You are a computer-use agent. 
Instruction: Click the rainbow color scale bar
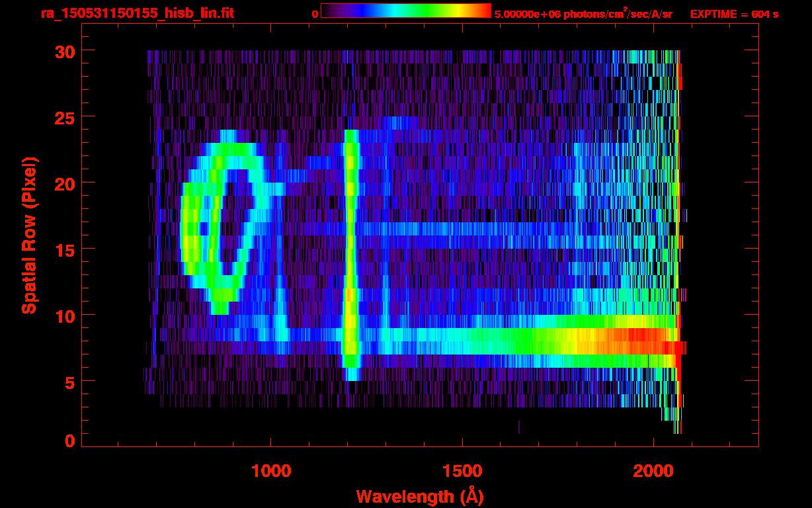406,11
